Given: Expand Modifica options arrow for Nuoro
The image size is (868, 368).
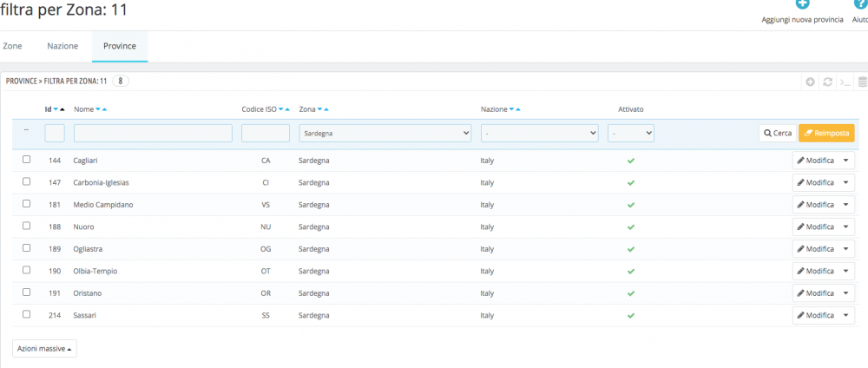Looking at the screenshot, I should [x=845, y=227].
